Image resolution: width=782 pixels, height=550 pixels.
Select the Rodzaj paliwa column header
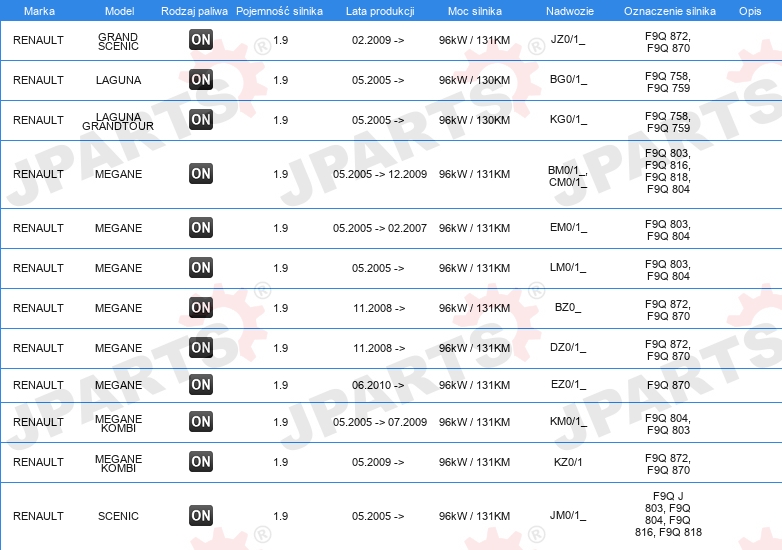[195, 11]
